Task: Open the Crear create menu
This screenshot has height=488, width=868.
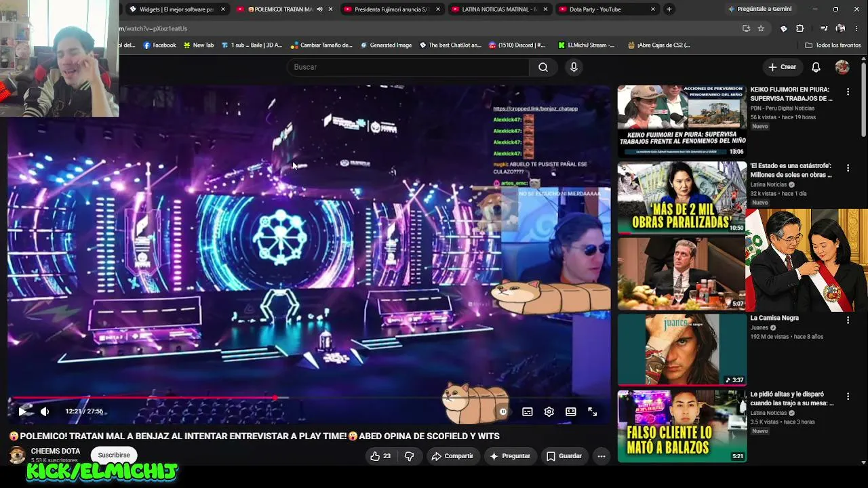Action: coord(783,67)
